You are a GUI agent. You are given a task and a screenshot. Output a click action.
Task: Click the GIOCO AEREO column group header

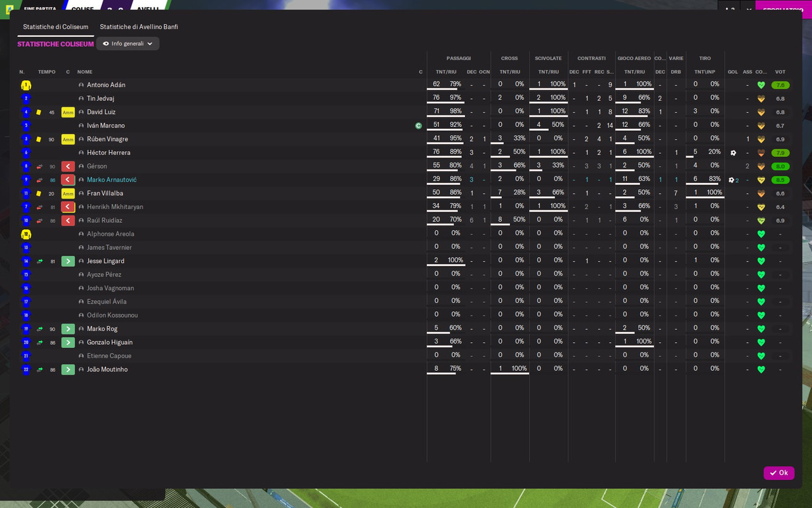634,58
